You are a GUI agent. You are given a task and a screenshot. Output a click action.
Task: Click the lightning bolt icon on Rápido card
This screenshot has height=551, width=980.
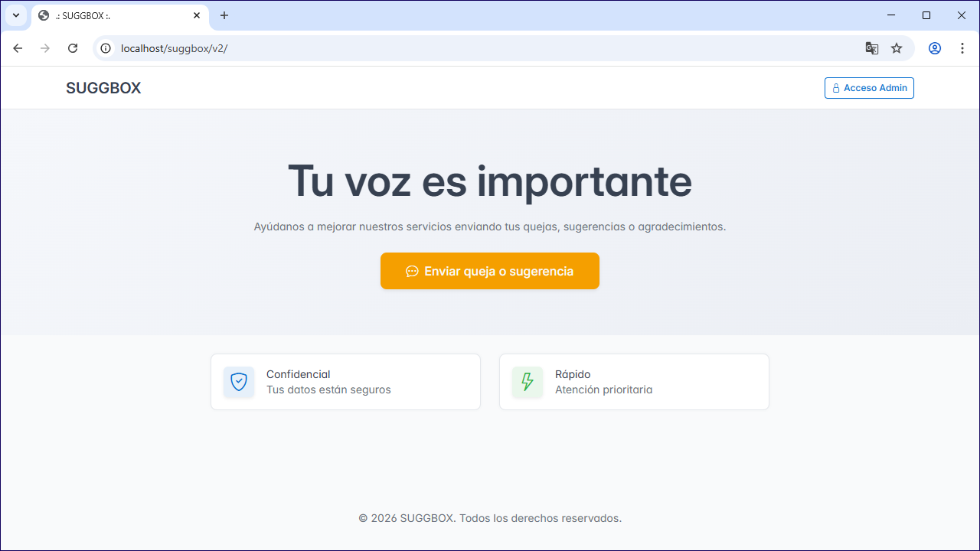click(528, 382)
